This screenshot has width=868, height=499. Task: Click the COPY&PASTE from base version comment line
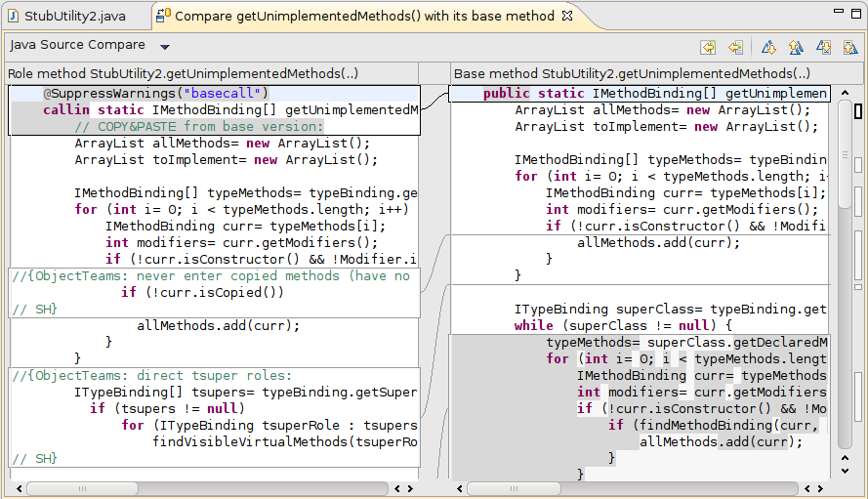(198, 126)
